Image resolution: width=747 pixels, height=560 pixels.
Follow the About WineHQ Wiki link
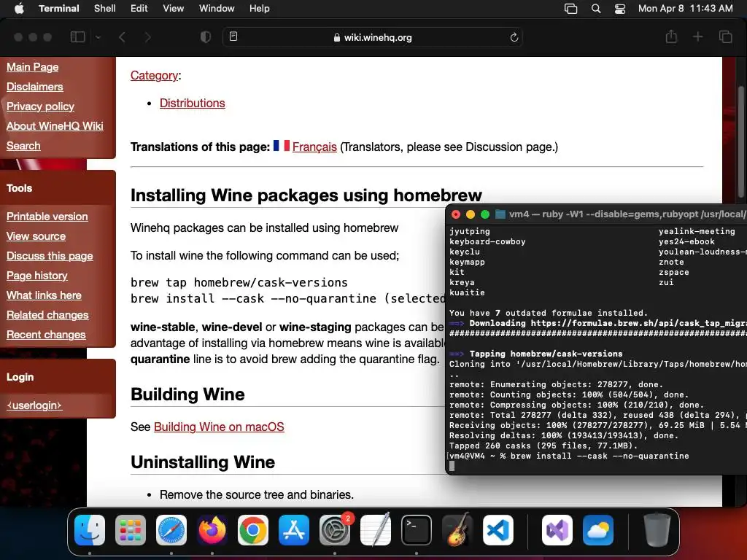coord(55,126)
